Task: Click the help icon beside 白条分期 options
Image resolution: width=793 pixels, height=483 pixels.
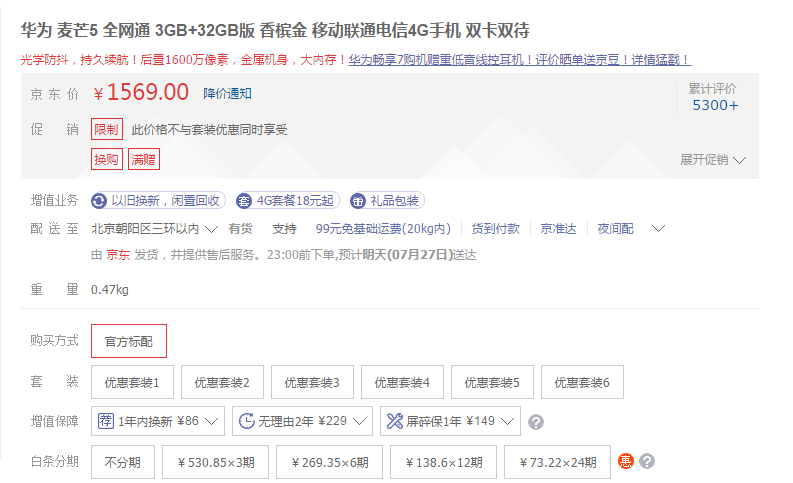Action: click(647, 461)
